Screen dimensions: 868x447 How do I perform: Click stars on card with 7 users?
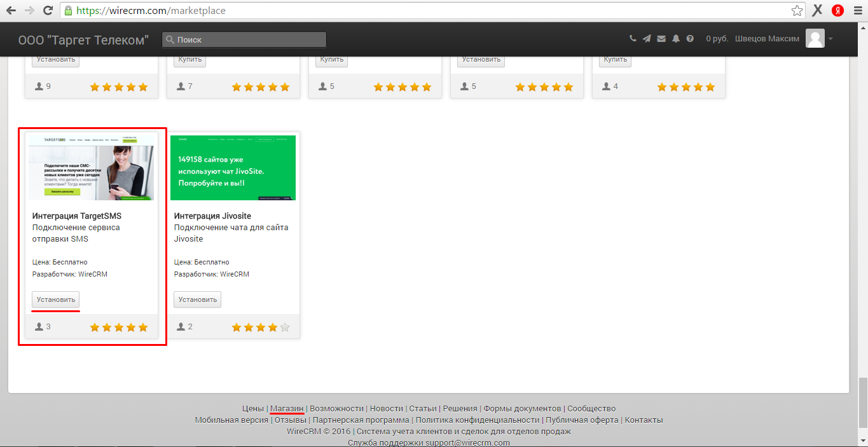[x=261, y=87]
